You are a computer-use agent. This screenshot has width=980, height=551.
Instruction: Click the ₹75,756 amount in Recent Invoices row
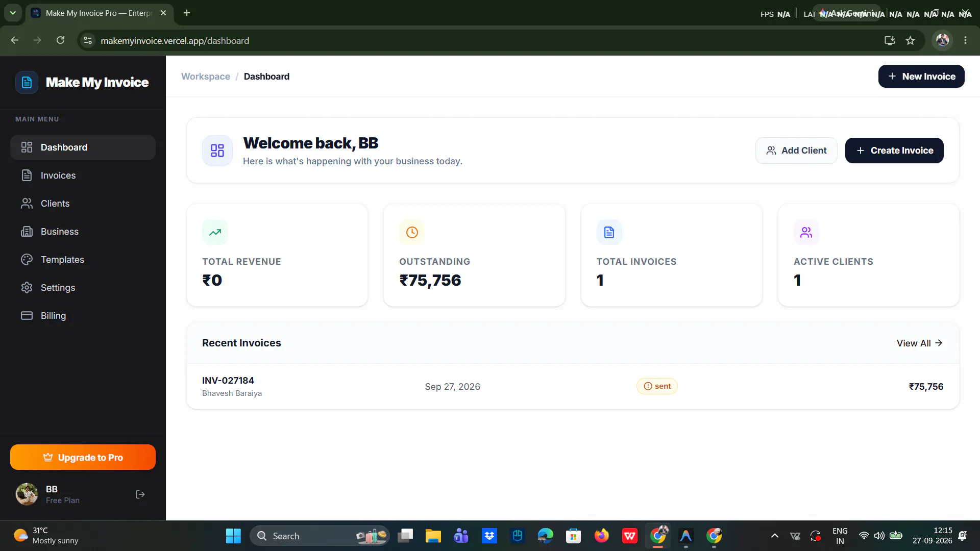[x=926, y=387]
